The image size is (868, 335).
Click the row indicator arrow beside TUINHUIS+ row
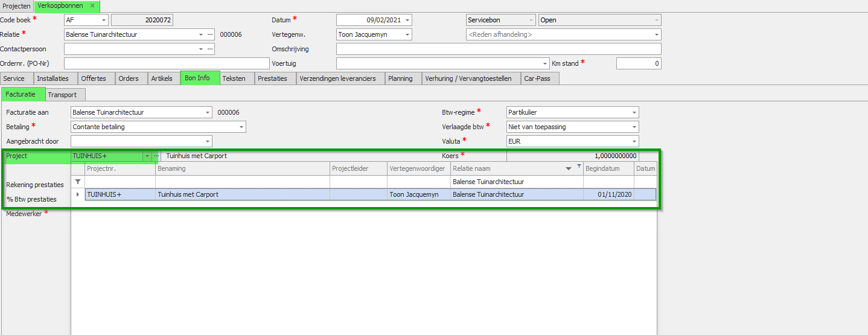78,194
